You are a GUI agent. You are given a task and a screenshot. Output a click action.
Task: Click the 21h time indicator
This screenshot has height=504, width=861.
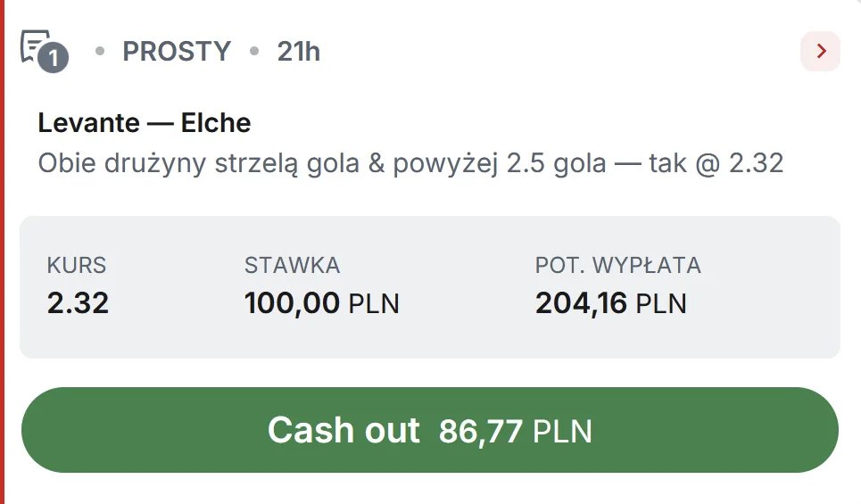[x=299, y=52]
